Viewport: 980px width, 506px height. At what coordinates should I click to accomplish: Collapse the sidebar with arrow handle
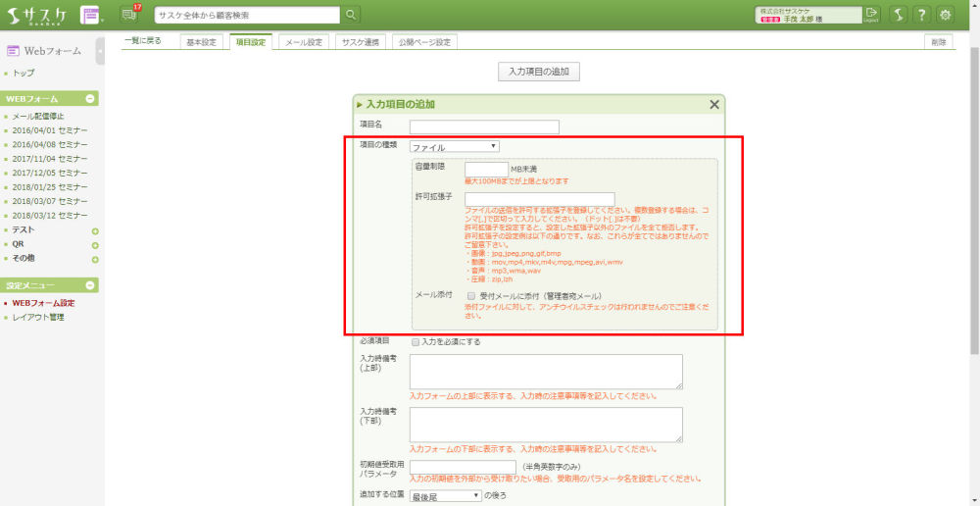tap(100, 51)
